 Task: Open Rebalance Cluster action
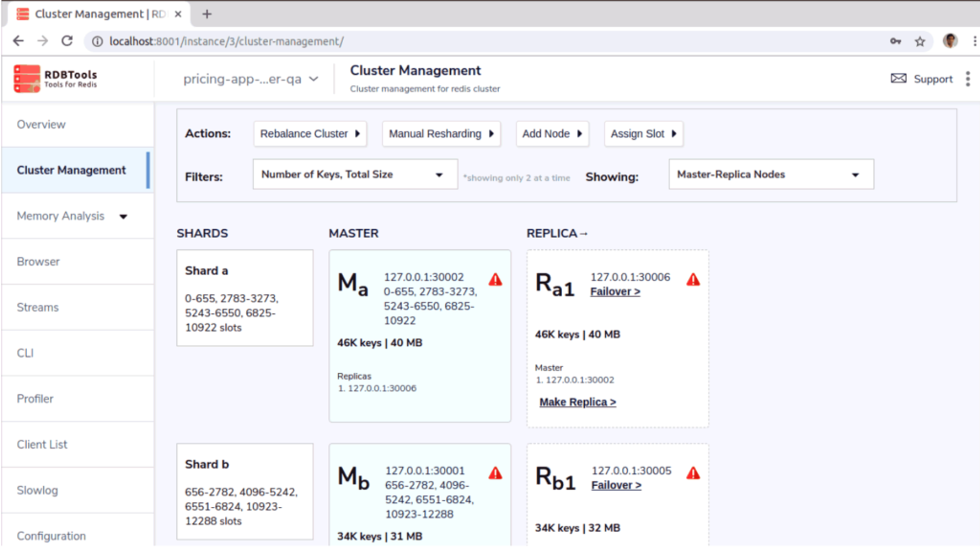tap(310, 134)
